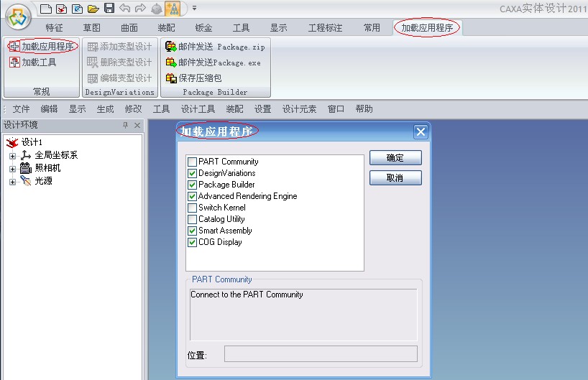Switch to the 曲面 ribbon tab
This screenshot has height=380, width=588.
[x=129, y=28]
